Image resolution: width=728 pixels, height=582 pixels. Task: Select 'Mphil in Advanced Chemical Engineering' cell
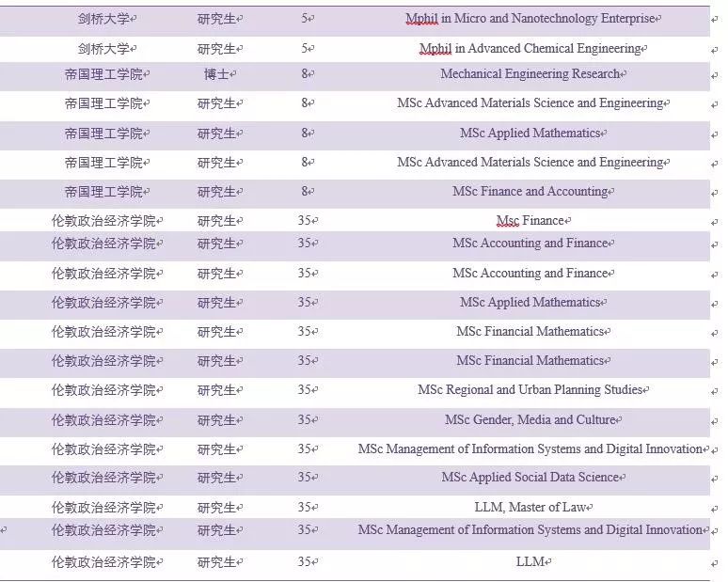pos(530,49)
